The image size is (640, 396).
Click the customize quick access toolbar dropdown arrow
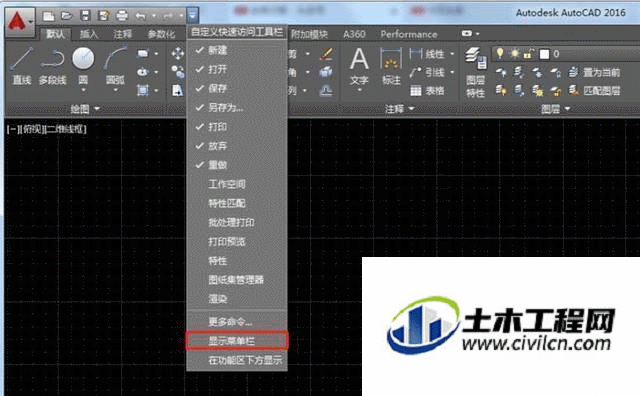(x=192, y=16)
